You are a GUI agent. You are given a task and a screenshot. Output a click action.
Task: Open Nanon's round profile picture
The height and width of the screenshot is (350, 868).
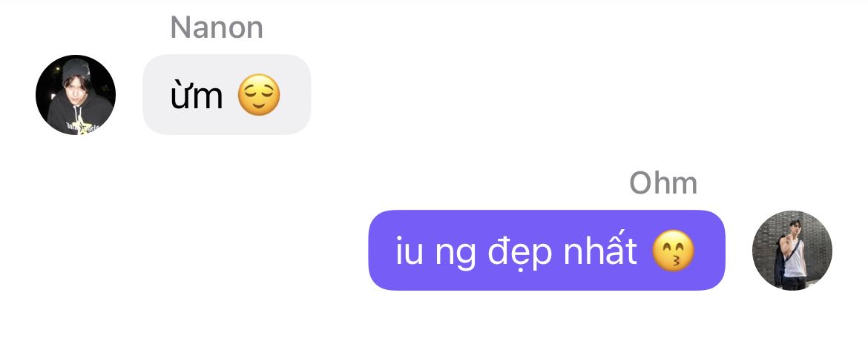point(76,95)
